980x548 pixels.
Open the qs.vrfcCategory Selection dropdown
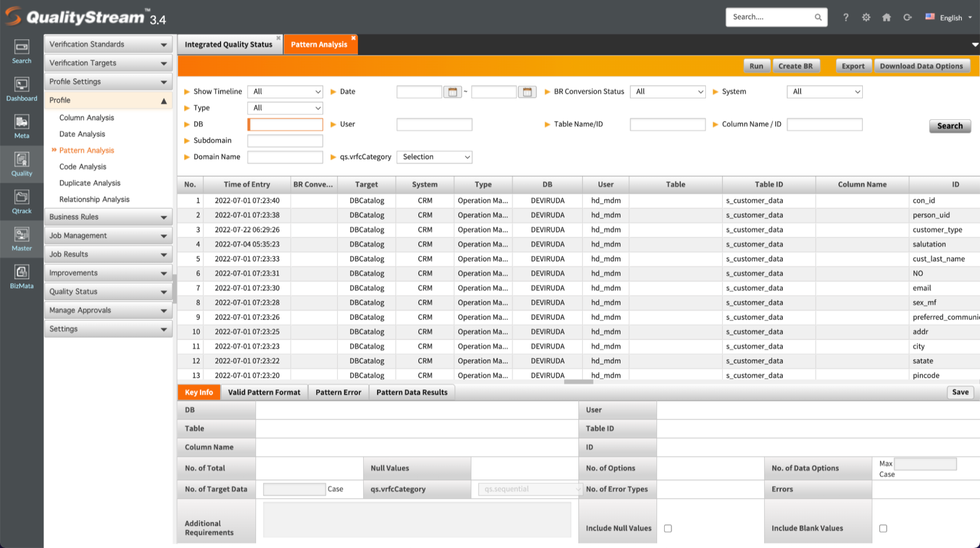pyautogui.click(x=434, y=157)
